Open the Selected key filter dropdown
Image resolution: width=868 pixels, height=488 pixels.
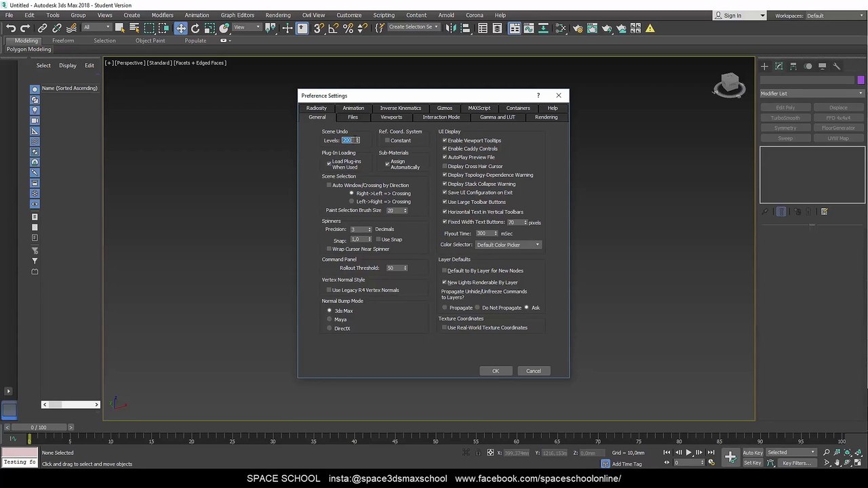click(791, 452)
